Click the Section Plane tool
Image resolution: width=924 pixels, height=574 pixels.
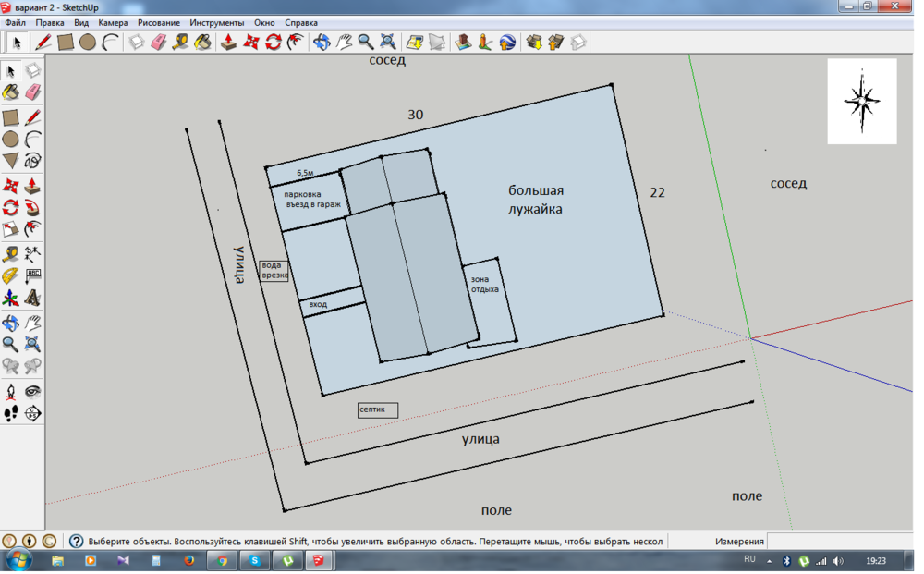click(x=32, y=413)
